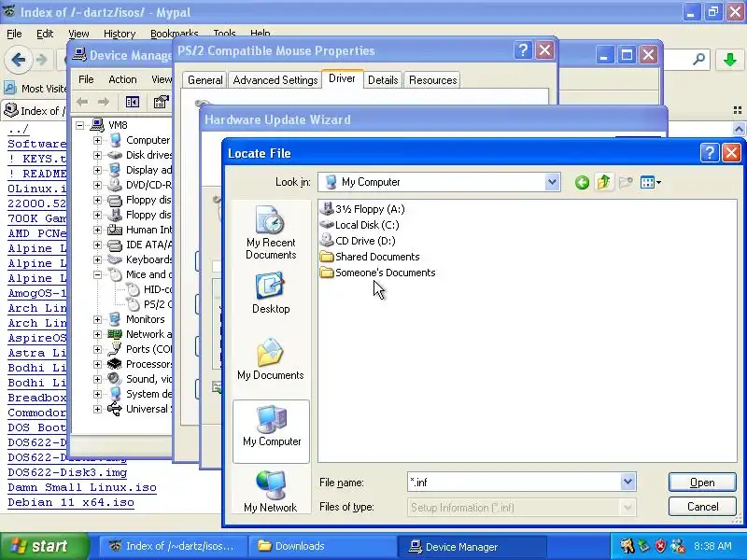The height and width of the screenshot is (560, 747).
Task: Switch to Downloads taskbar window
Action: (x=322, y=546)
